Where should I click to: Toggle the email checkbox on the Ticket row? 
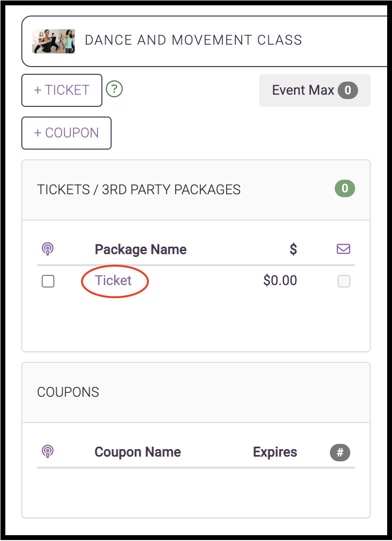tap(343, 281)
